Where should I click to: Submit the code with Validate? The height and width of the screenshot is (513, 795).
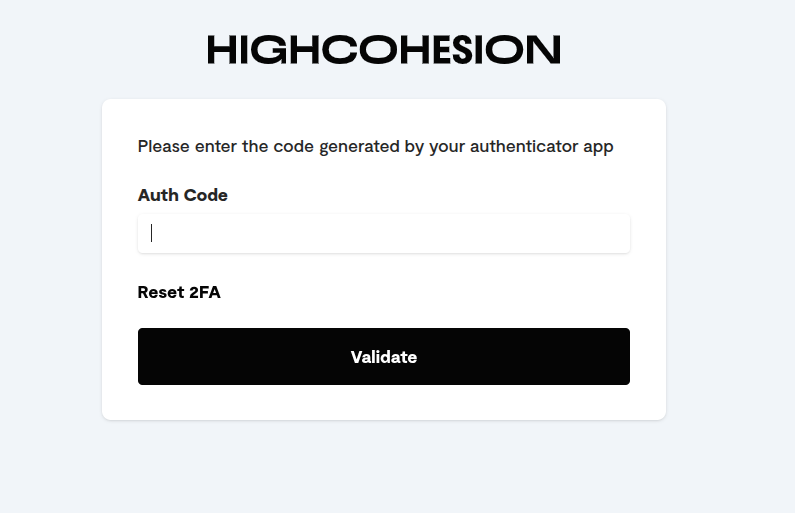pos(384,356)
